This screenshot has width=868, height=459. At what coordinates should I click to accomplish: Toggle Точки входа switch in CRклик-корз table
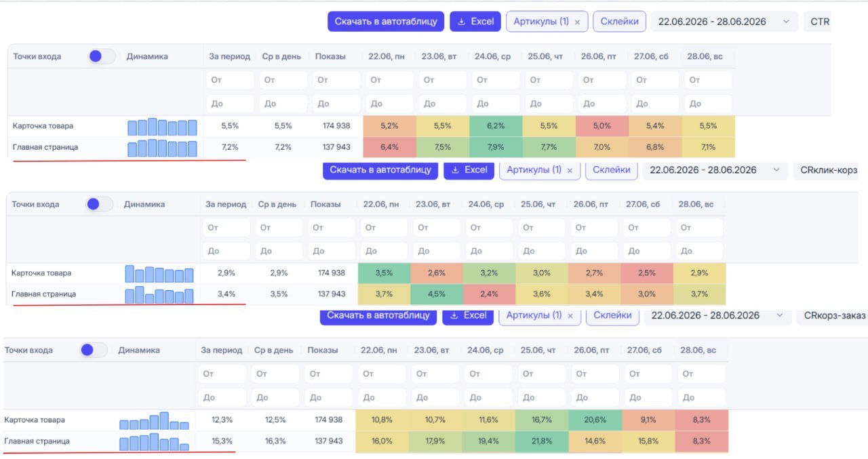100,204
